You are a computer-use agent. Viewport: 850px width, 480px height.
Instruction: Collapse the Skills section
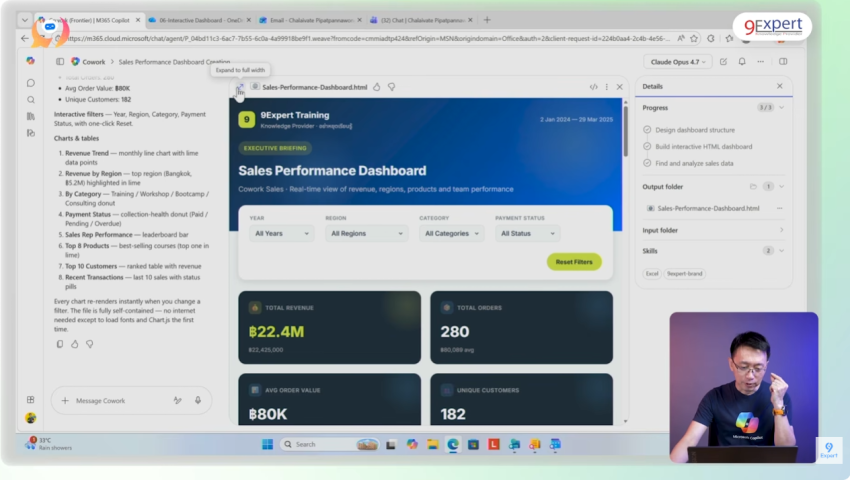click(x=781, y=251)
